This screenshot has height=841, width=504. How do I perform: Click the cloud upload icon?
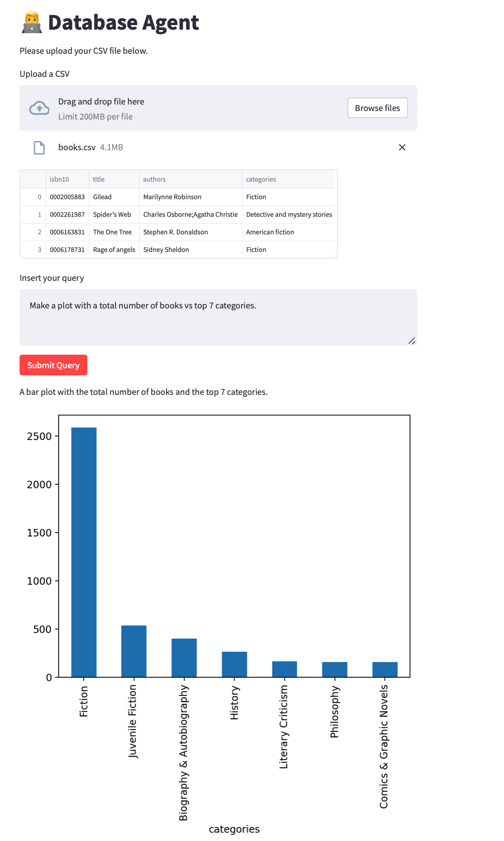point(39,109)
